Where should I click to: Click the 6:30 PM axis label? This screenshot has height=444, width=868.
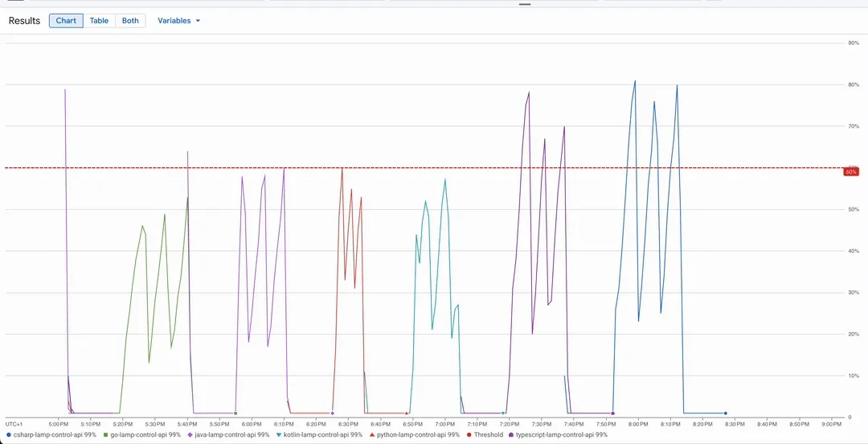pyautogui.click(x=349, y=424)
